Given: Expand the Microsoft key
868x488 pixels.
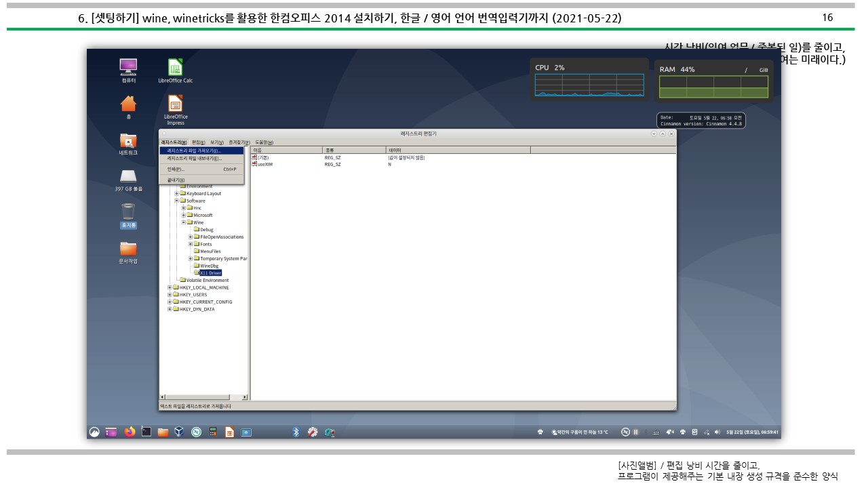Looking at the screenshot, I should click(x=183, y=215).
